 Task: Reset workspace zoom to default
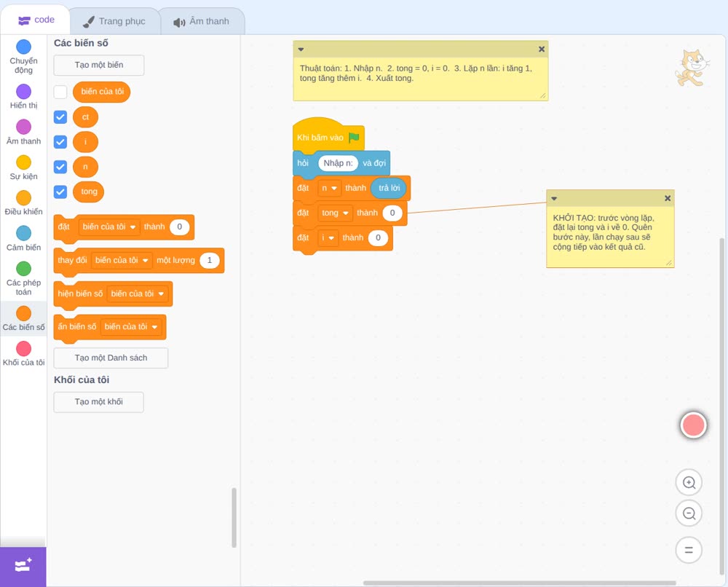(689, 550)
